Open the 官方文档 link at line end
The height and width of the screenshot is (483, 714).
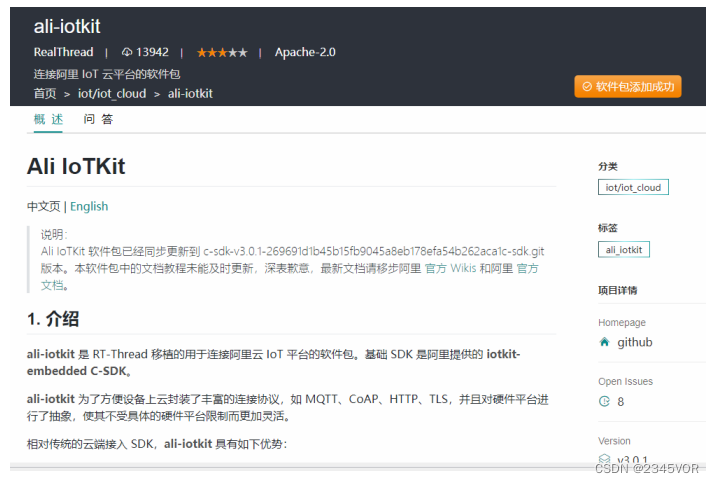point(527,269)
